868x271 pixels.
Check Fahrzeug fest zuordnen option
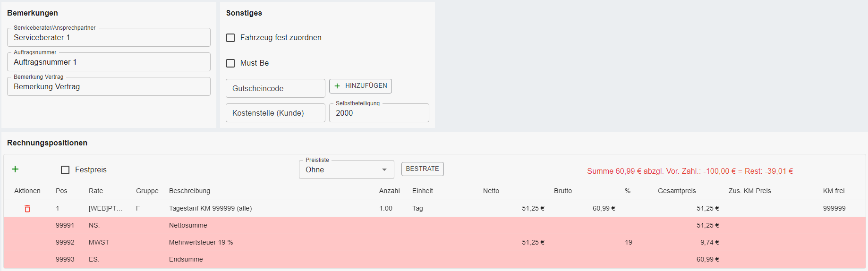coord(230,38)
